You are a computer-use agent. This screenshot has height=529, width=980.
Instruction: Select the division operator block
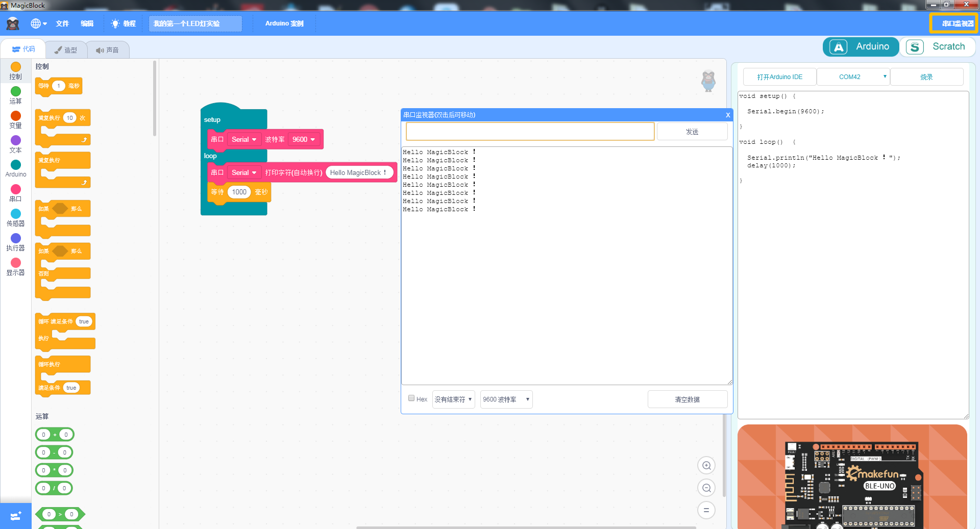coord(54,488)
